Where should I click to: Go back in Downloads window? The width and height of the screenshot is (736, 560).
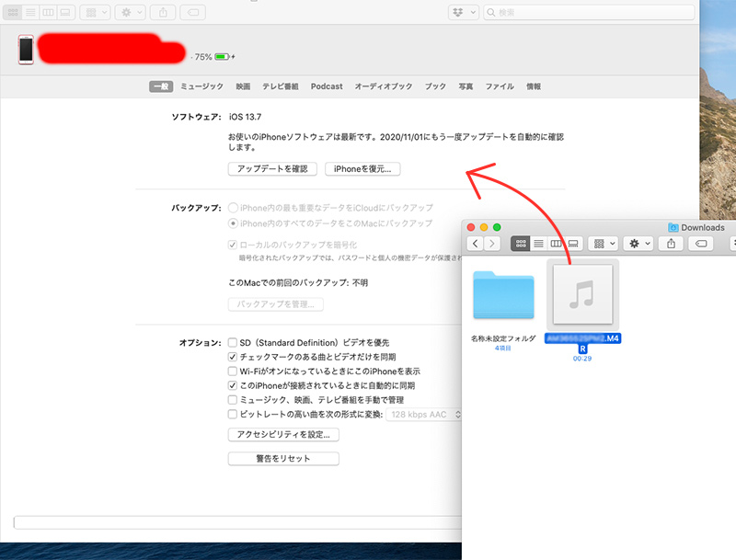[x=475, y=244]
